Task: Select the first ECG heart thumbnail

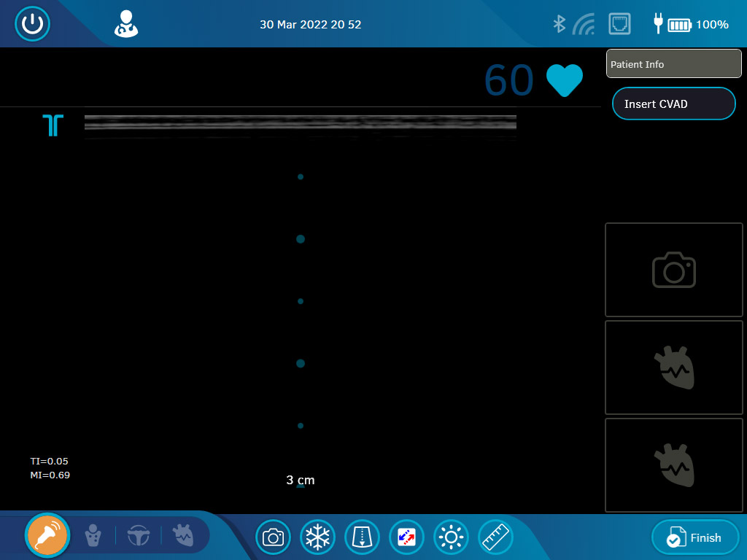Action: pyautogui.click(x=673, y=367)
